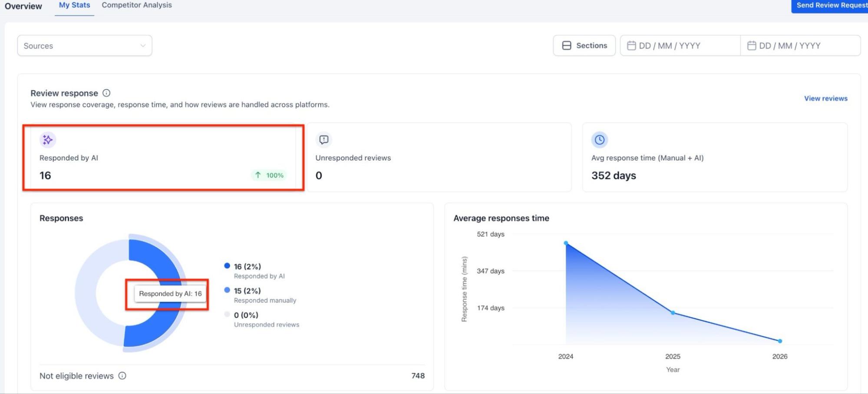Toggle the Responded by AI legend item
Viewport: 868px width, 394px height.
point(254,271)
